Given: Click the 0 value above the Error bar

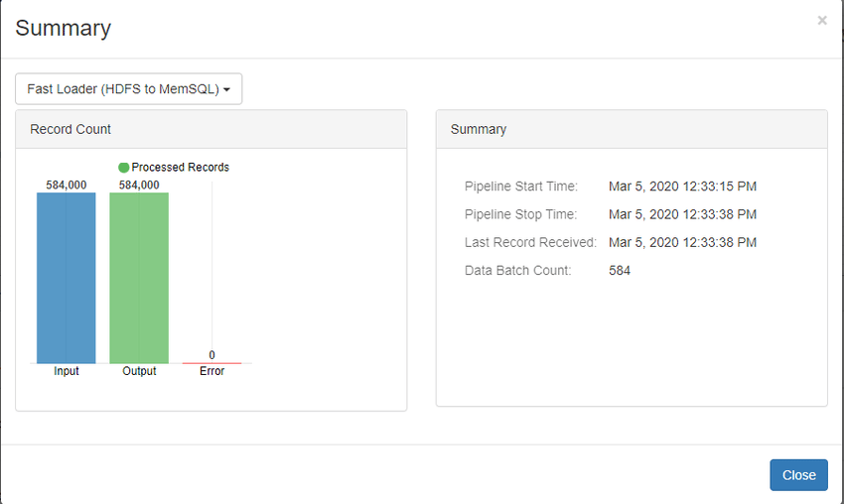Looking at the screenshot, I should pyautogui.click(x=211, y=355).
